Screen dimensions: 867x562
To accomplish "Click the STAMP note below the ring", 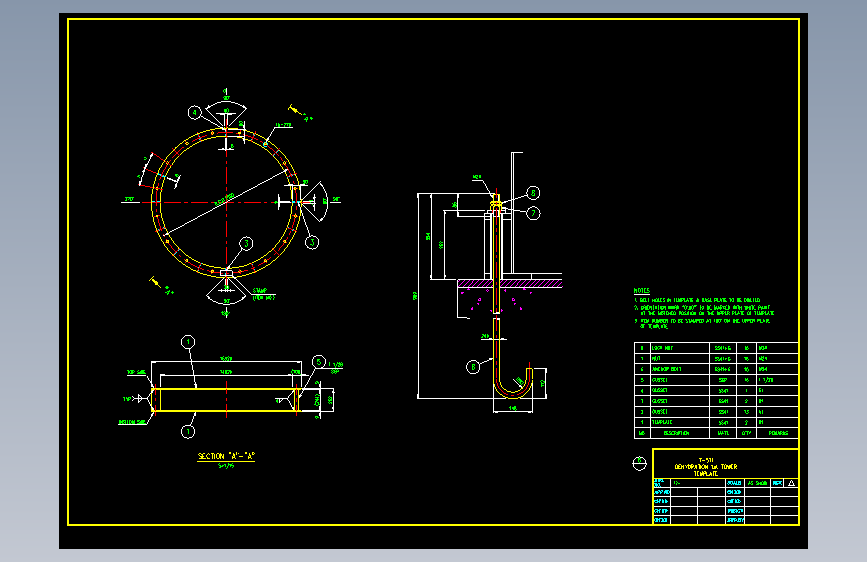I will [264, 294].
